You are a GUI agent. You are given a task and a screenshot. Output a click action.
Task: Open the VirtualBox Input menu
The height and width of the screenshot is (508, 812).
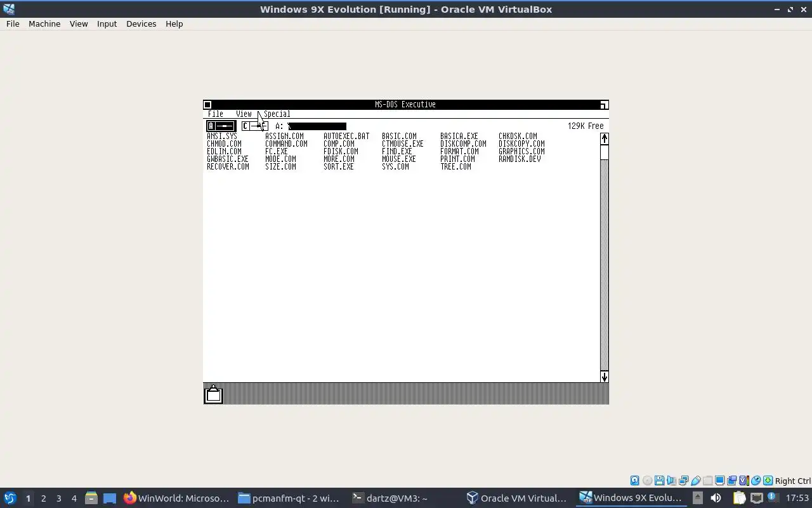pyautogui.click(x=107, y=23)
